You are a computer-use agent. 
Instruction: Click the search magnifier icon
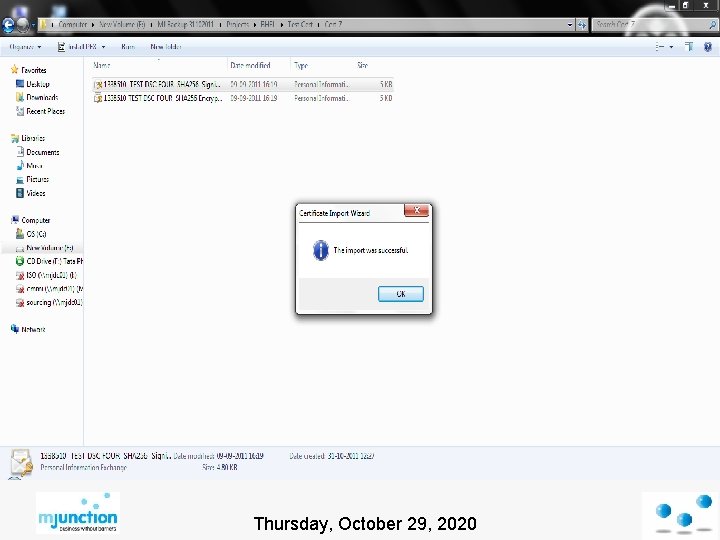(x=712, y=25)
